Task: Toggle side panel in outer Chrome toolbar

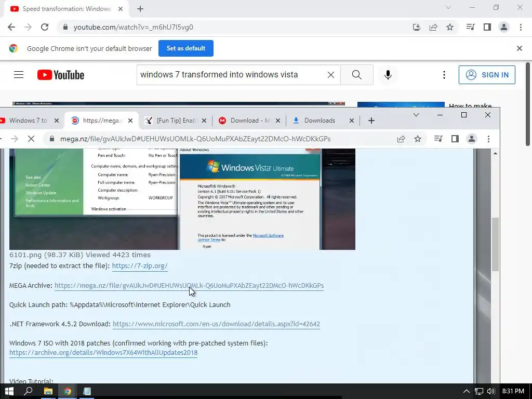Action: click(487, 27)
